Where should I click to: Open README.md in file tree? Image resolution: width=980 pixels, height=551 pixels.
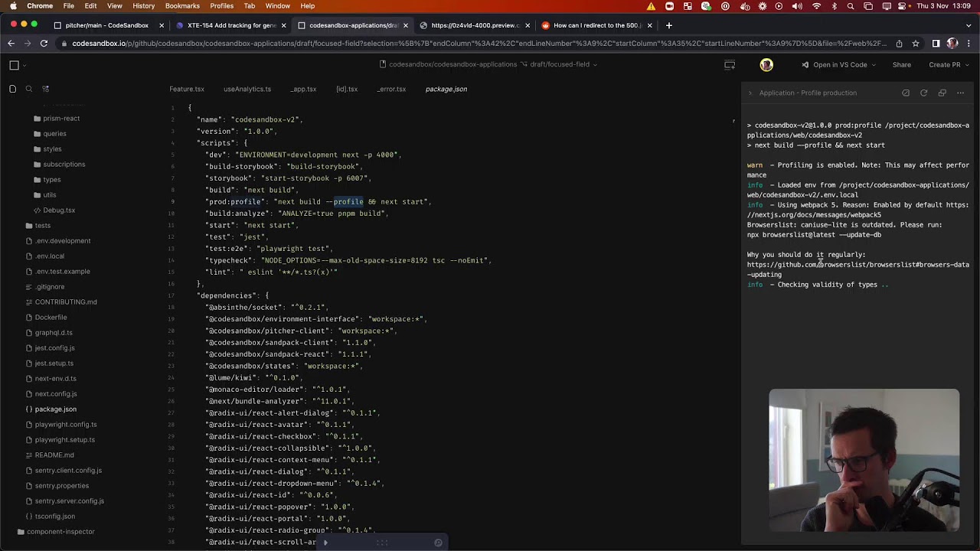[x=54, y=455]
